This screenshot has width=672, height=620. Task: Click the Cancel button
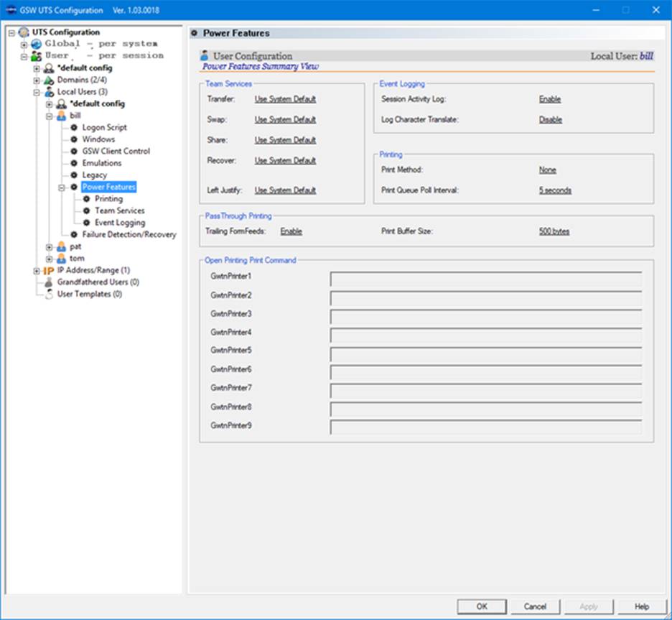tap(535, 606)
